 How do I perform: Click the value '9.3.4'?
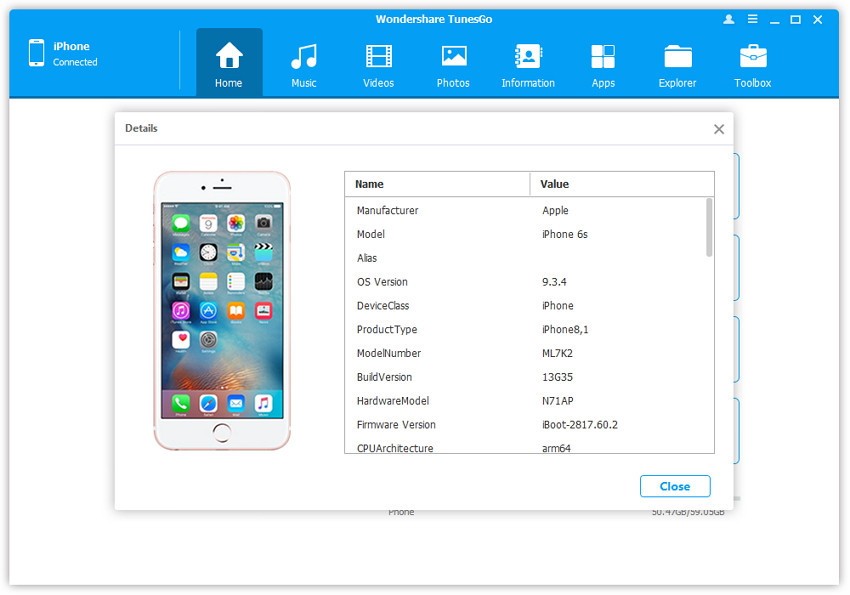tap(554, 282)
